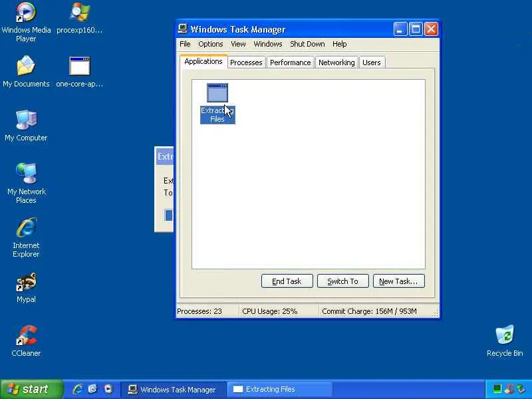Open the Windows menu
This screenshot has height=399, width=532.
[268, 44]
